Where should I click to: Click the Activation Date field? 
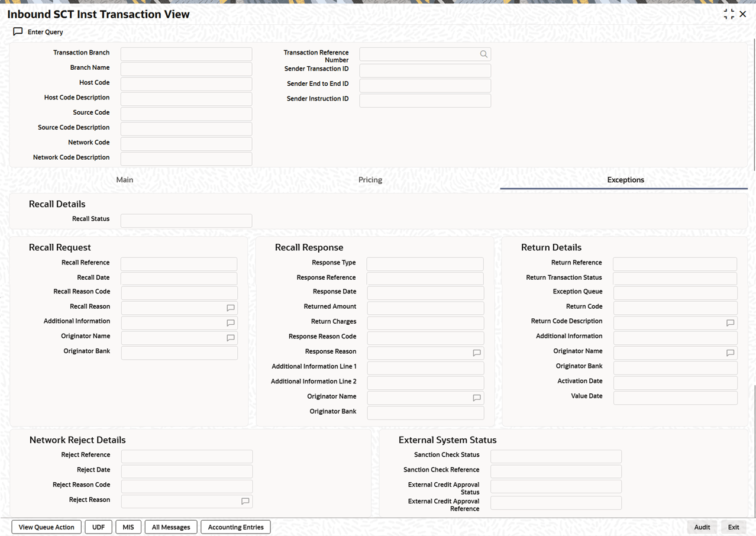[x=676, y=383]
